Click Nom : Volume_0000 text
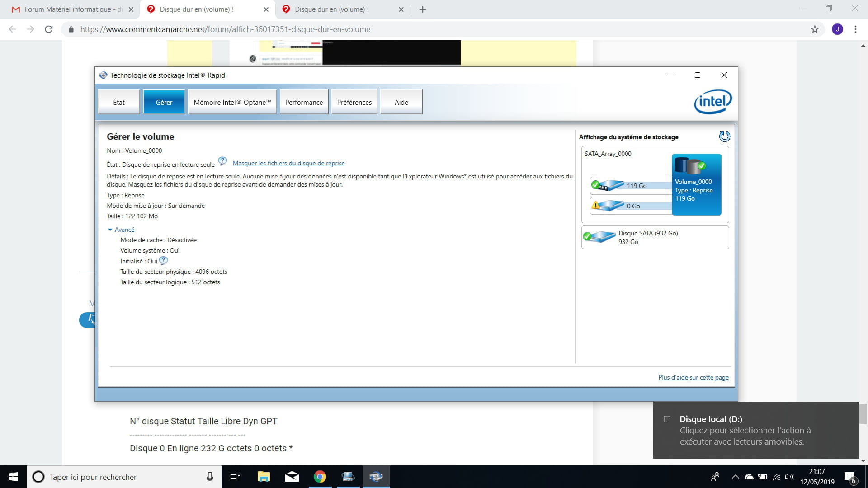The image size is (868, 488). 134,150
